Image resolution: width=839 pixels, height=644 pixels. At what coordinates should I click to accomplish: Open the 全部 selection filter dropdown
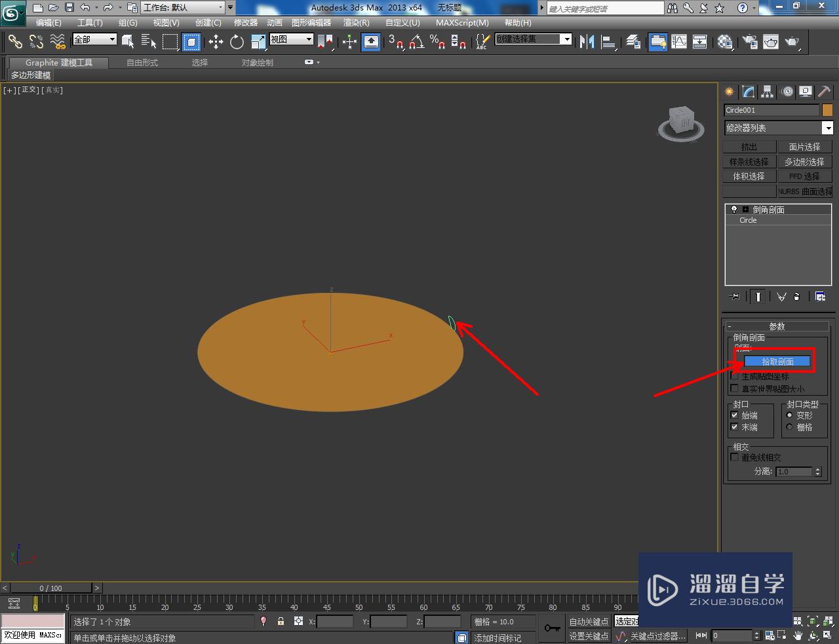pos(94,39)
